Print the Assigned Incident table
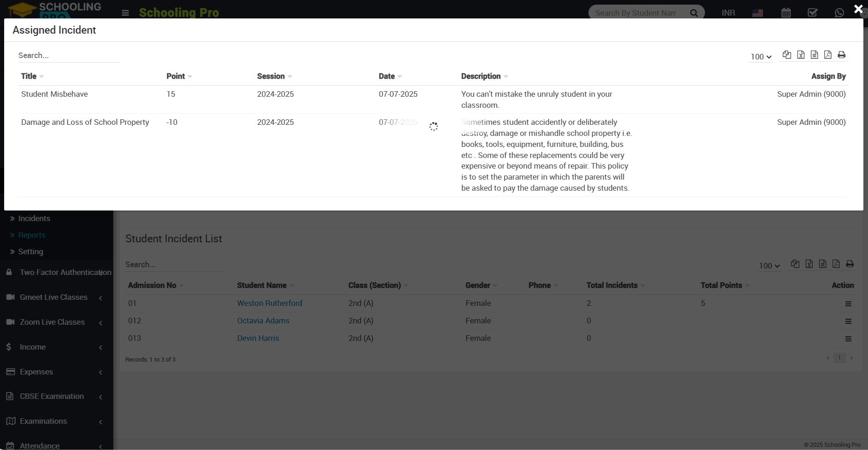Screen dimensions: 868x450 841,55
